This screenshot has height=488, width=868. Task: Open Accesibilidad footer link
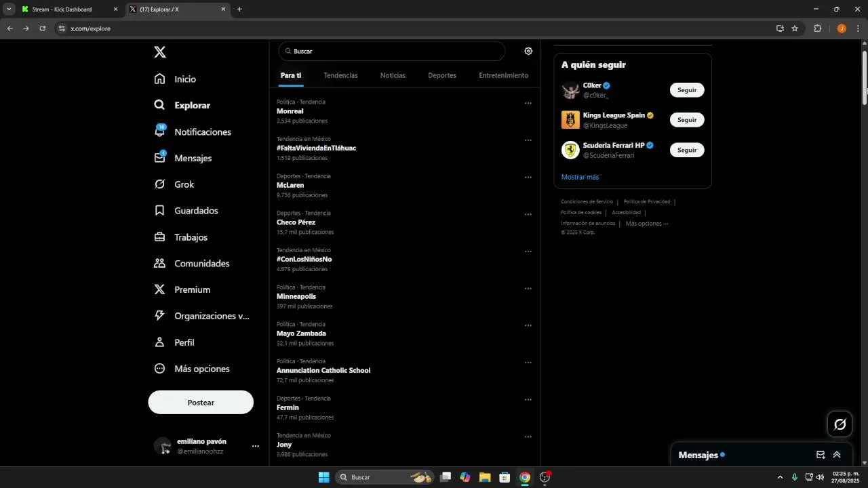[626, 212]
